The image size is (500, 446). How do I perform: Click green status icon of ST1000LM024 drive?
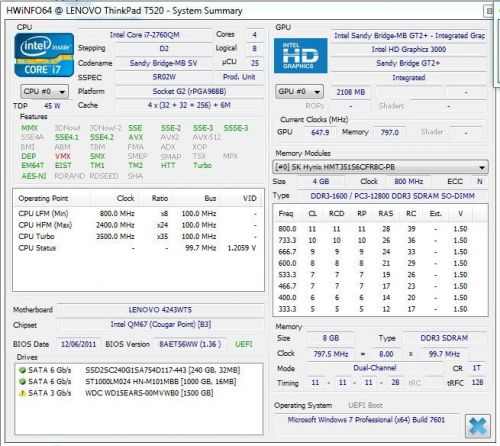point(22,381)
